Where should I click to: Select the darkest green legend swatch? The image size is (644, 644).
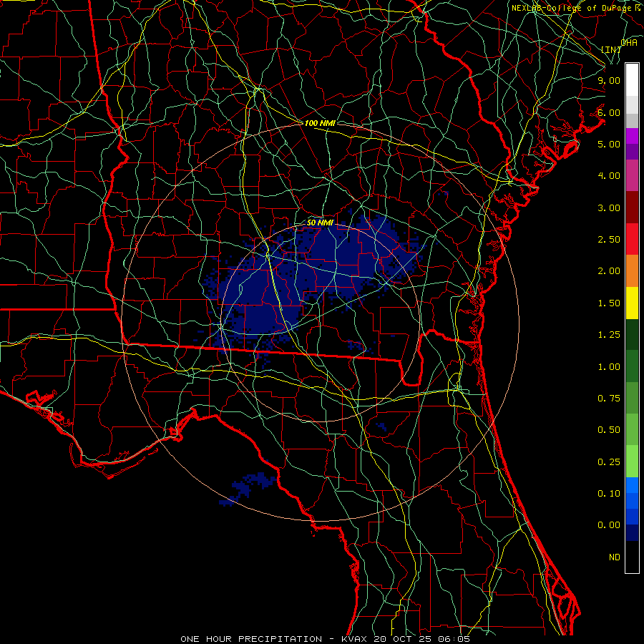tap(632, 334)
